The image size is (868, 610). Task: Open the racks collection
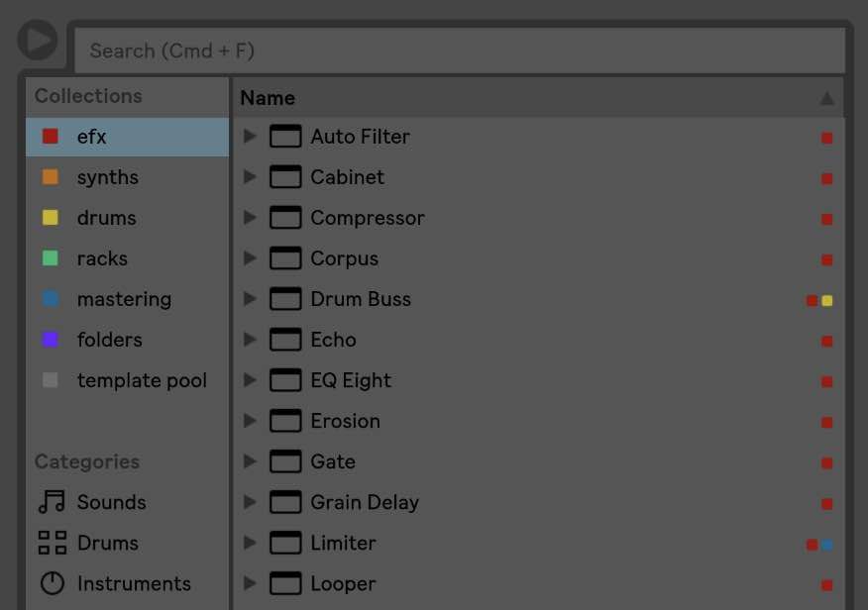127,258
